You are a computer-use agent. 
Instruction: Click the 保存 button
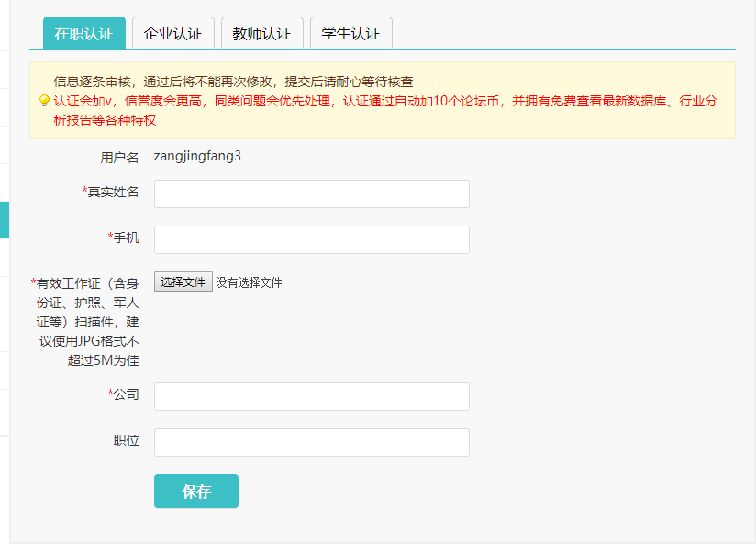tap(196, 491)
